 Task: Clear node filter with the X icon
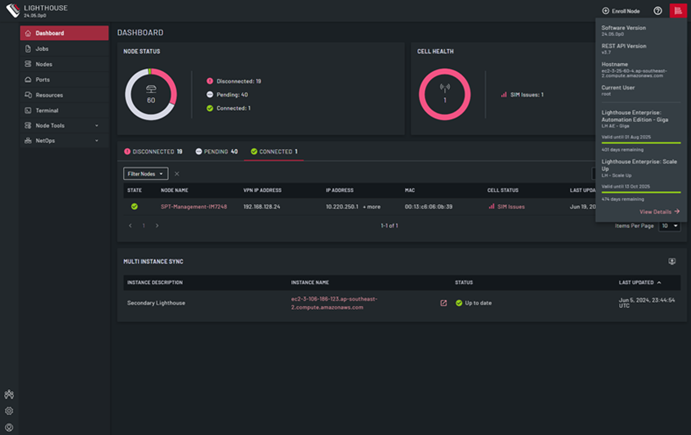177,173
